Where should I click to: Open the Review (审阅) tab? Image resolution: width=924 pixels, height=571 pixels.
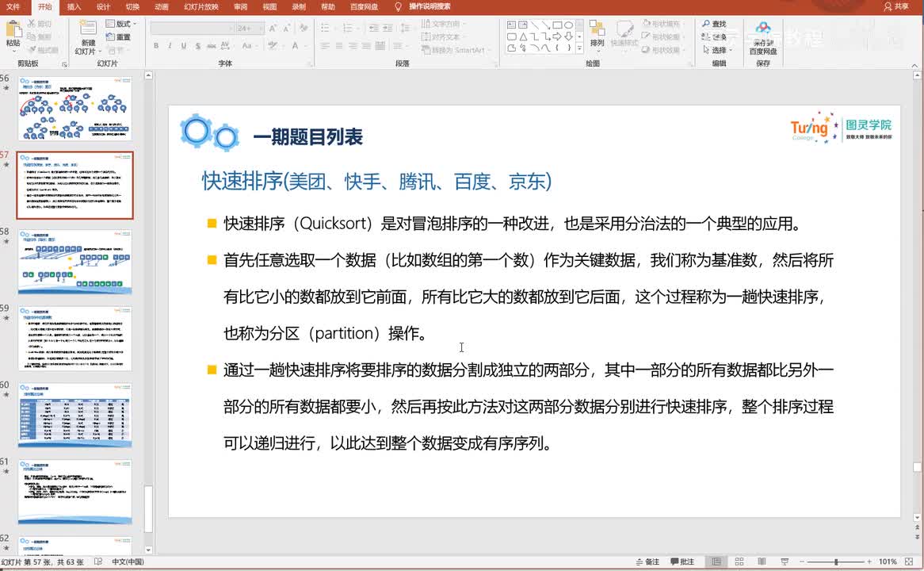[240, 6]
